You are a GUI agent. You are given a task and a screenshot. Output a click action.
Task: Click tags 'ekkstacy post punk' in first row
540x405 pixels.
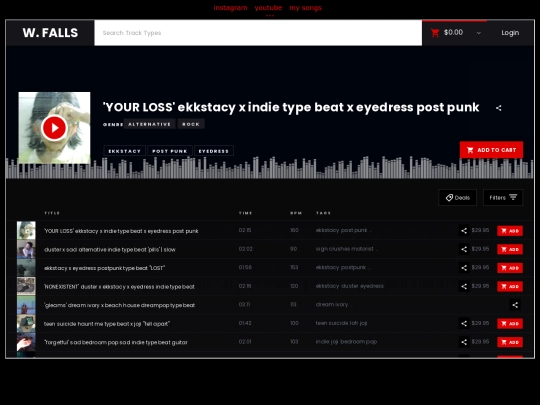(x=343, y=230)
